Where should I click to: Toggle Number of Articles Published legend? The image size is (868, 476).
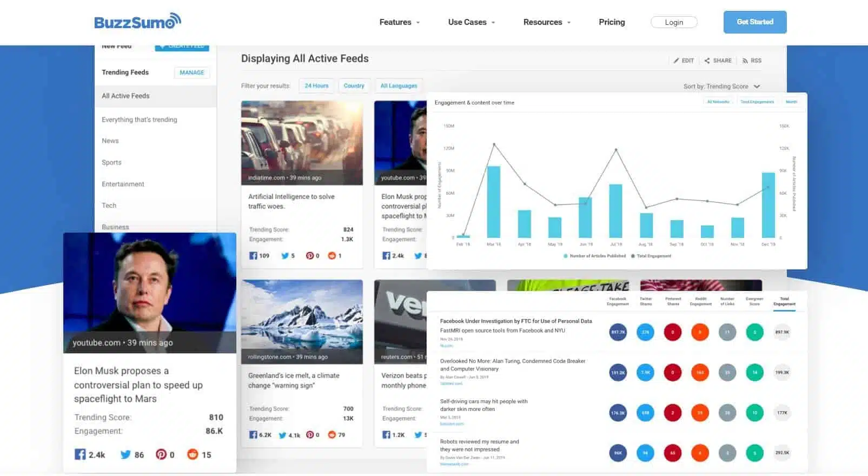[x=595, y=256]
